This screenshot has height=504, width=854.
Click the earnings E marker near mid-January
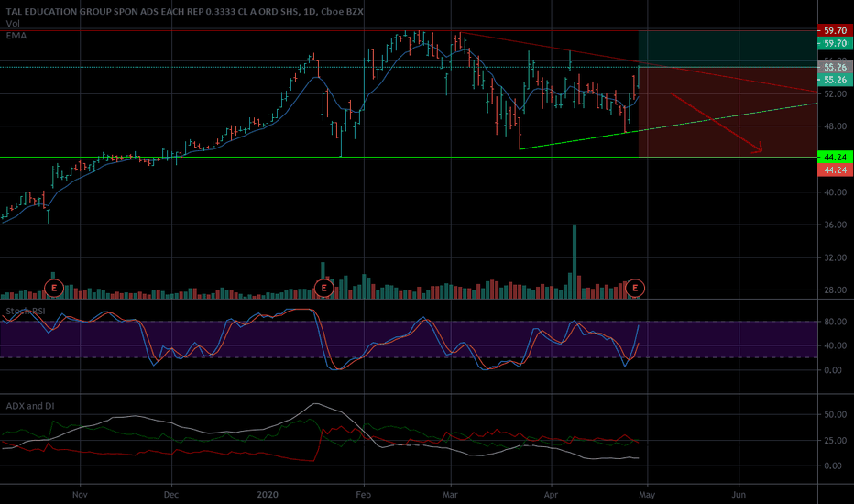point(324,288)
